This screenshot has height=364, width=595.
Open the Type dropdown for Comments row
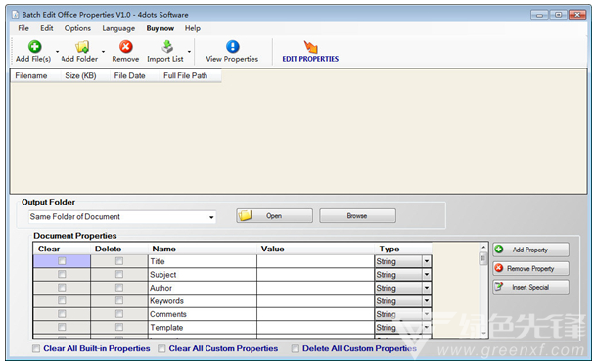427,314
